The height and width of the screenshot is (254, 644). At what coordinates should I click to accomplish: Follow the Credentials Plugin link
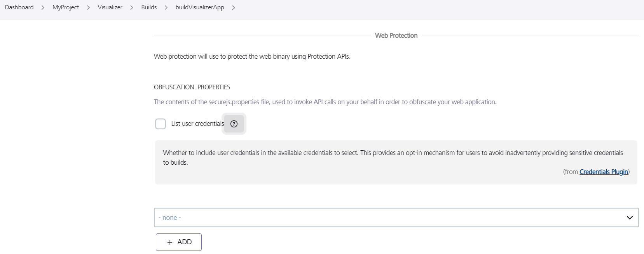(x=604, y=172)
